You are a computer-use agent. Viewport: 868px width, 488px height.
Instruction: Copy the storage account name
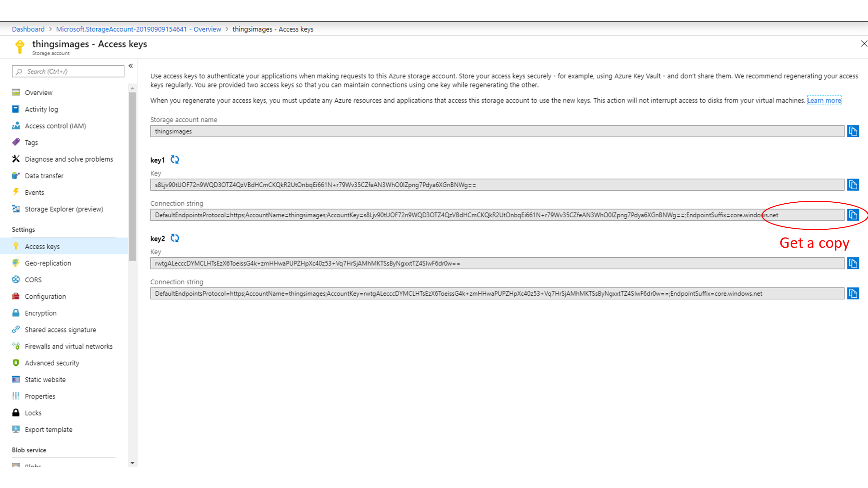(853, 131)
